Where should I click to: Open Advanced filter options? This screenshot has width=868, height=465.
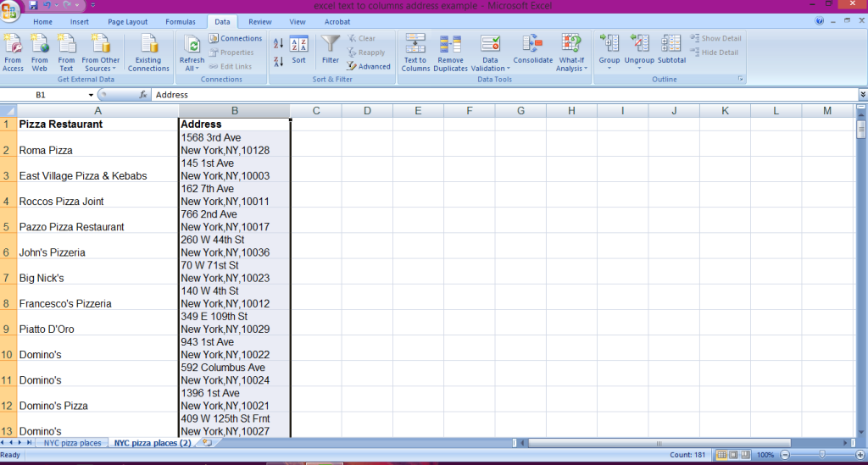369,66
